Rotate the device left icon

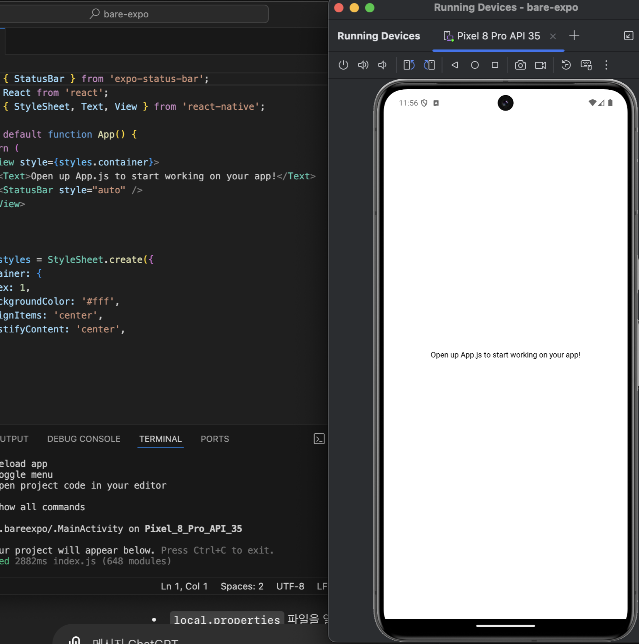(409, 65)
